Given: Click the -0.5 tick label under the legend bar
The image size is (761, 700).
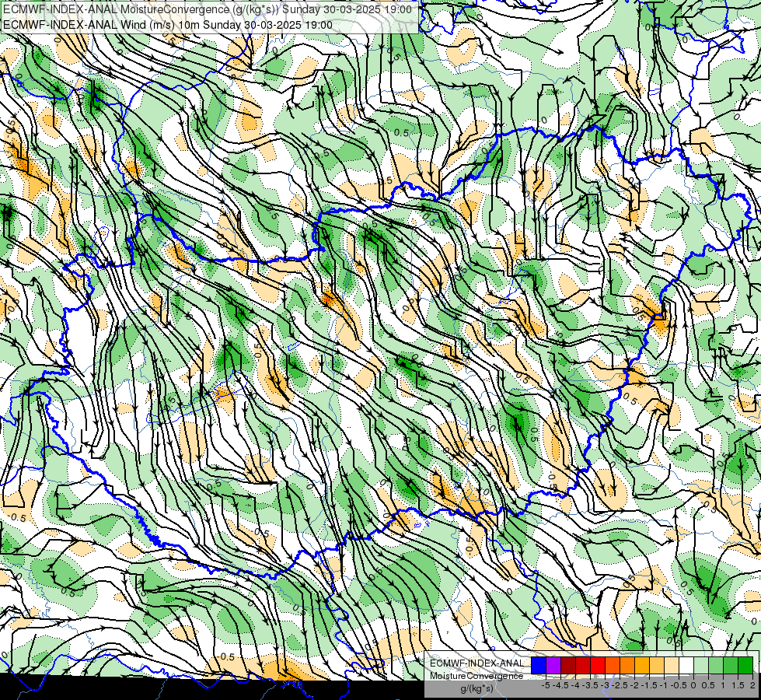Looking at the screenshot, I should click(679, 685).
